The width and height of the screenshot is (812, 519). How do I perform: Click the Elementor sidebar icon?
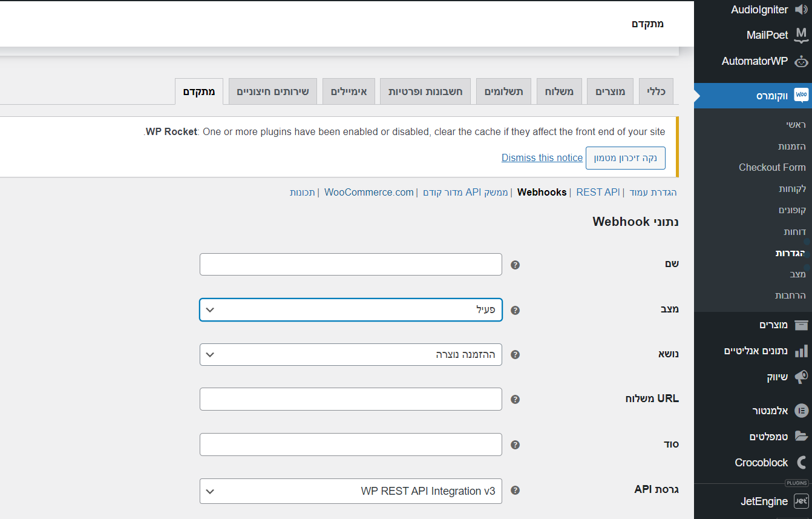tap(801, 411)
